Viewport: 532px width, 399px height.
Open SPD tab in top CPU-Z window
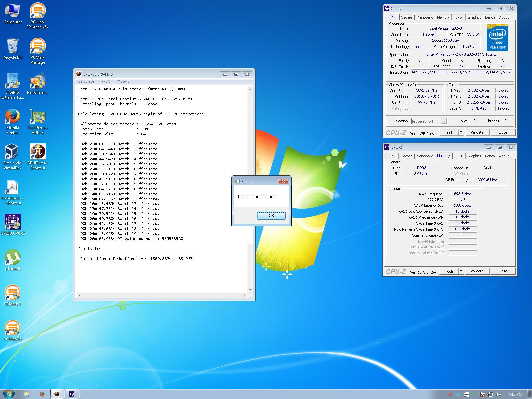tap(459, 17)
